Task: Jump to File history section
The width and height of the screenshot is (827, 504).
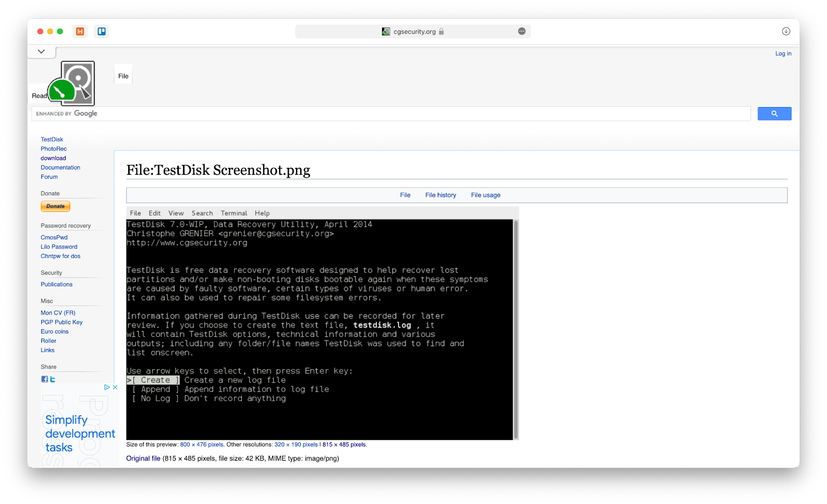Action: click(x=441, y=195)
